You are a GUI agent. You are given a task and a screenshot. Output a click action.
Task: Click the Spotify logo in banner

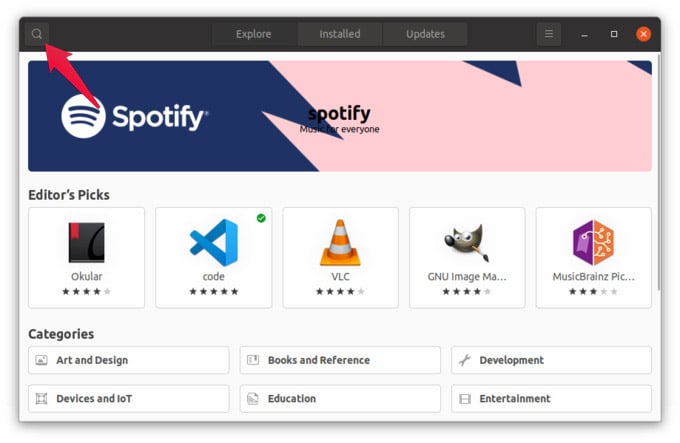[134, 117]
